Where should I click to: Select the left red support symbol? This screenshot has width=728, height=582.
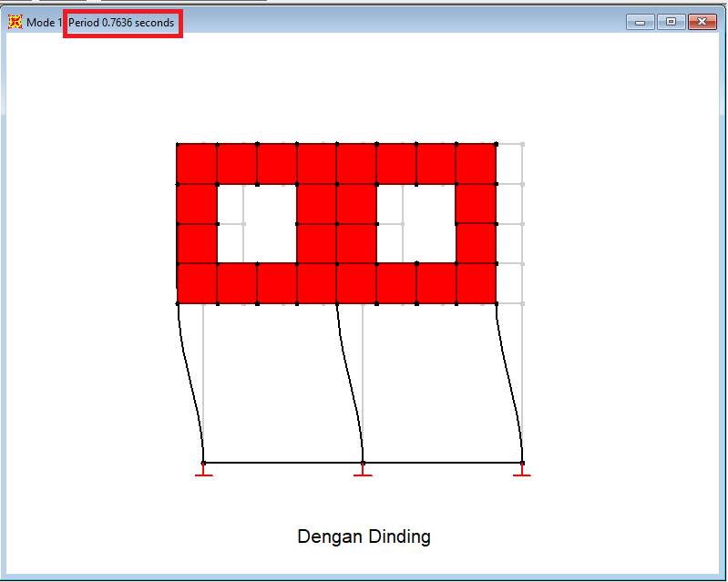click(x=203, y=471)
